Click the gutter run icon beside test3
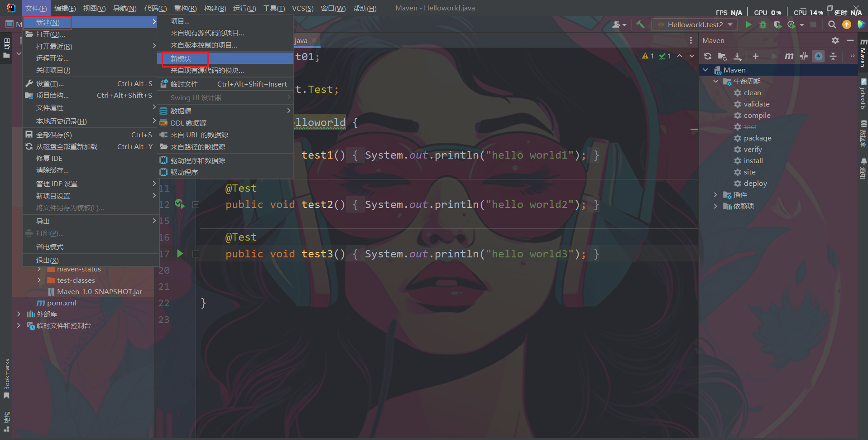 pos(180,254)
